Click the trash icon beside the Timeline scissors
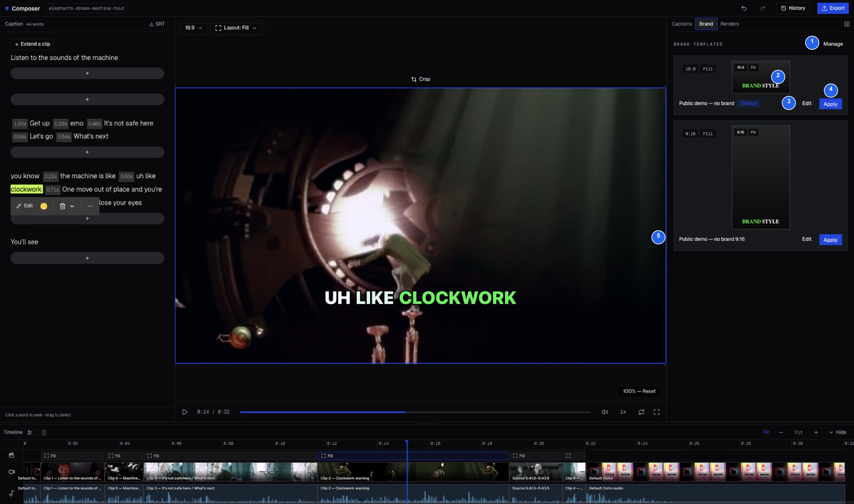 click(x=44, y=432)
